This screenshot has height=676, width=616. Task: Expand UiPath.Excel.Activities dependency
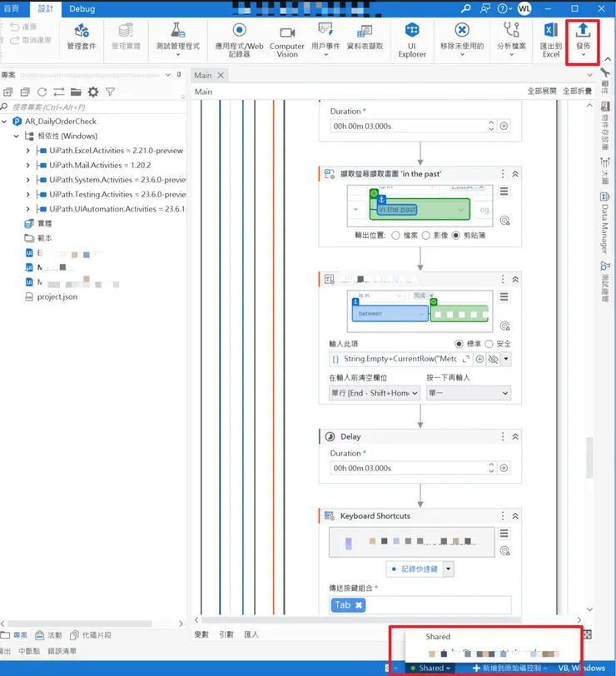(28, 151)
